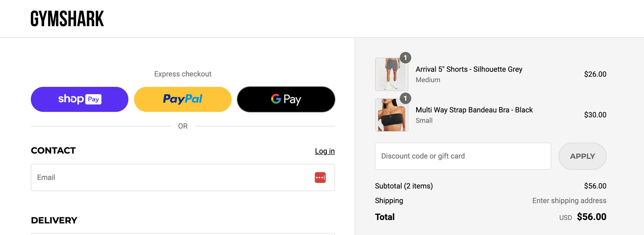Screen dimensions: 644x235
Task: Click the DELIVERY section heading
Action: point(54,220)
